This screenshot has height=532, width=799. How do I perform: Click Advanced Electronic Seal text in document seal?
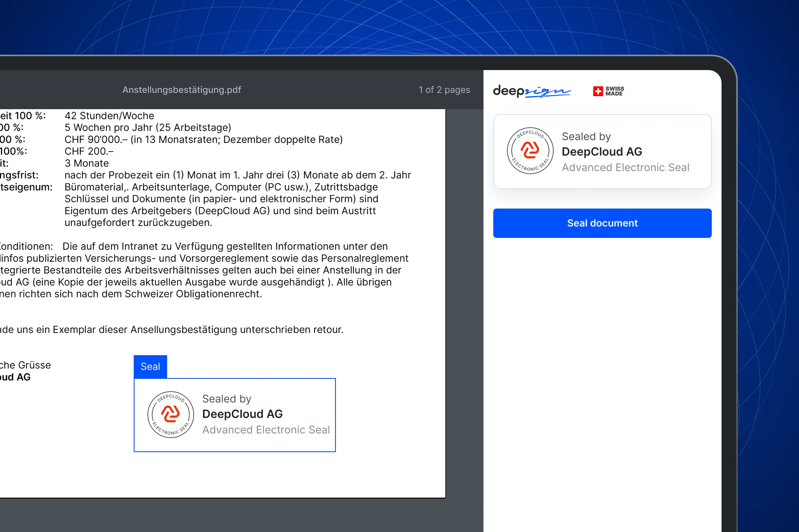pos(266,430)
